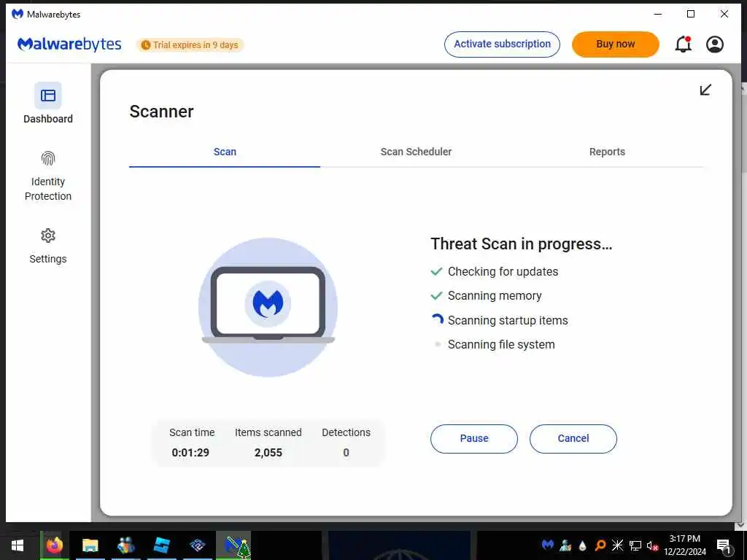
Task: Click the Buy now button
Action: pos(616,44)
